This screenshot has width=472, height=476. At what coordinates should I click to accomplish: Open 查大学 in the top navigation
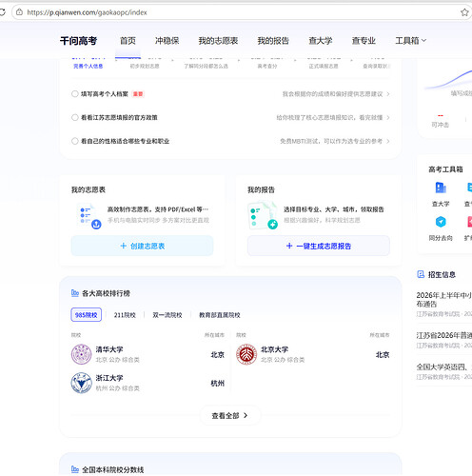(x=321, y=41)
